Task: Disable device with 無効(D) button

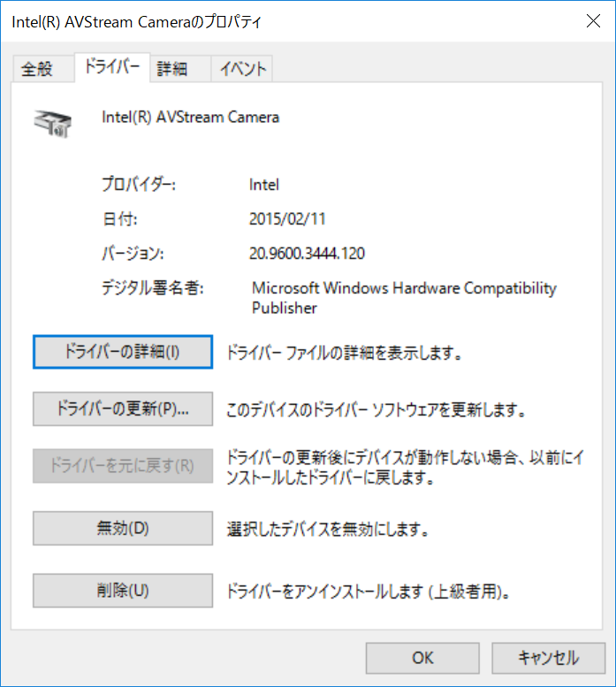Action: (123, 528)
